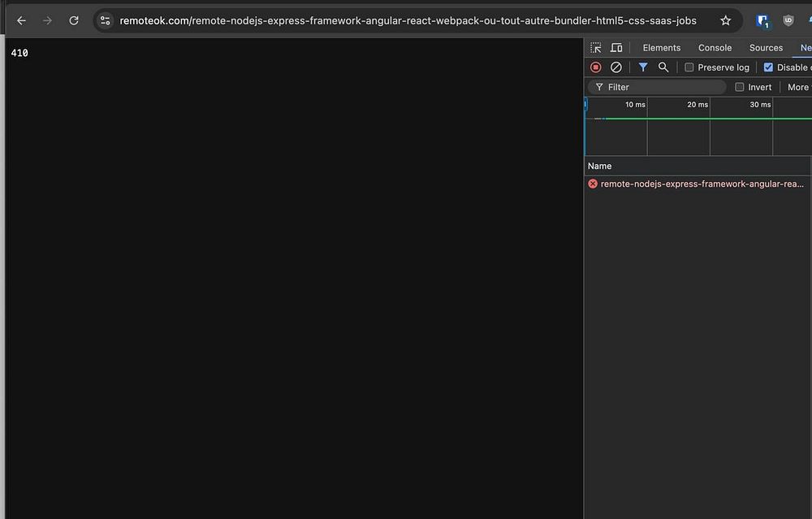
Task: Clear the network log
Action: click(615, 67)
